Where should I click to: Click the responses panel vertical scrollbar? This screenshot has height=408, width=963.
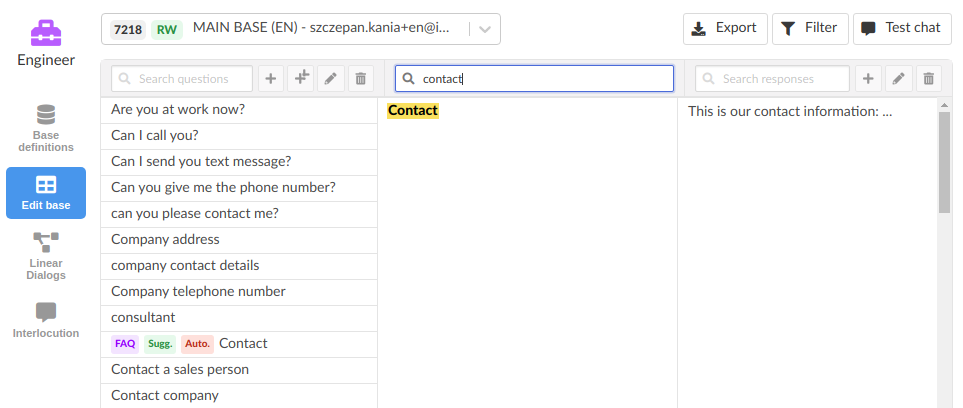(x=944, y=160)
